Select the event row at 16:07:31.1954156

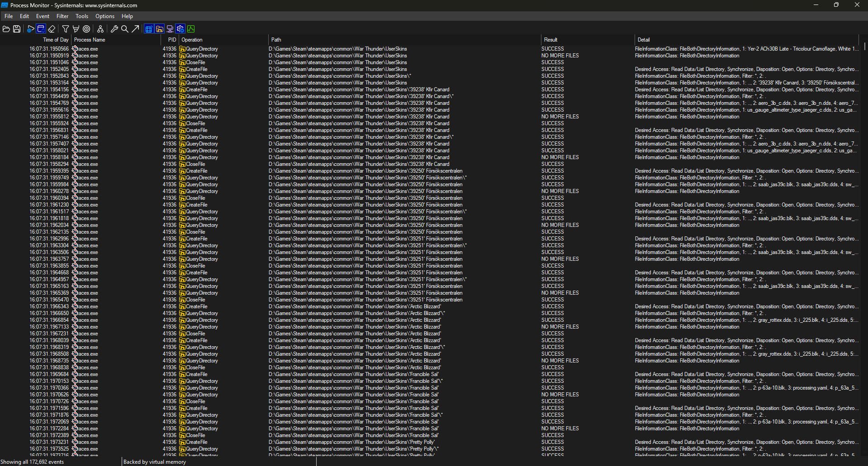pyautogui.click(x=430, y=89)
